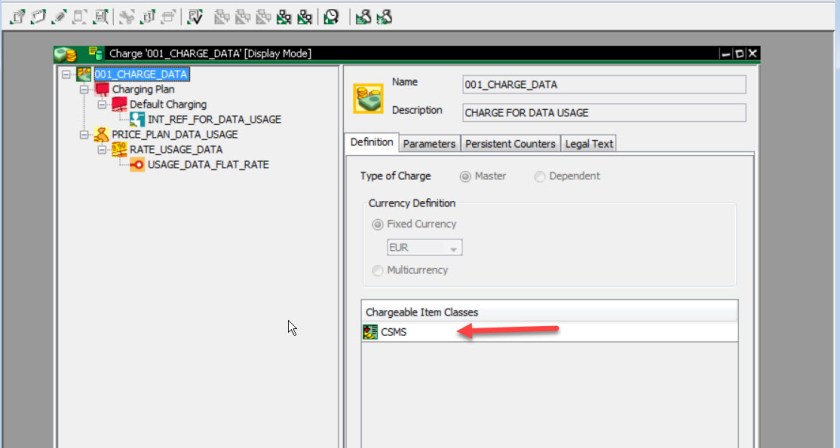
Task: Click the last user toolbar icon on the right
Action: pyautogui.click(x=384, y=17)
